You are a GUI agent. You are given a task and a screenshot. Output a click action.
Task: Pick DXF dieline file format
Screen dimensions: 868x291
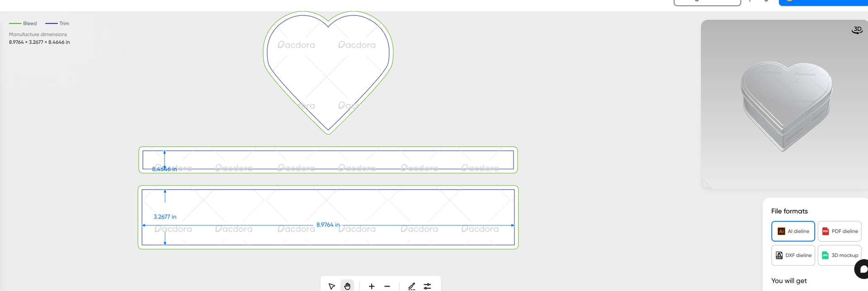[793, 255]
